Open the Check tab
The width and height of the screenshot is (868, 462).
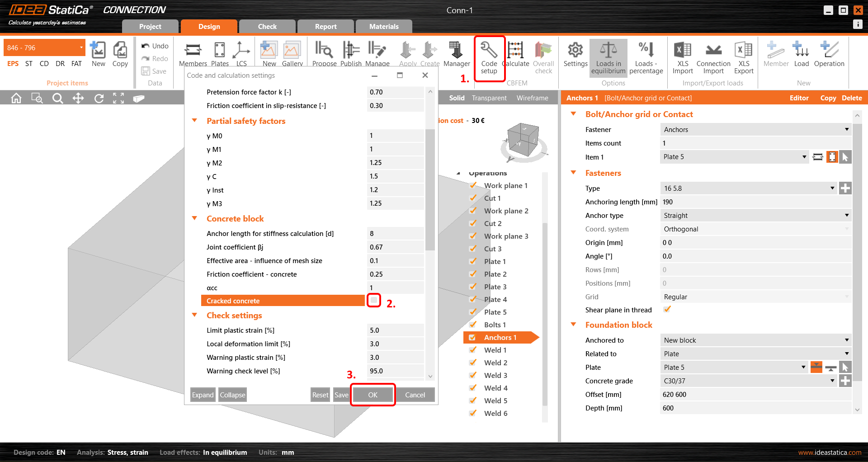[x=267, y=27]
